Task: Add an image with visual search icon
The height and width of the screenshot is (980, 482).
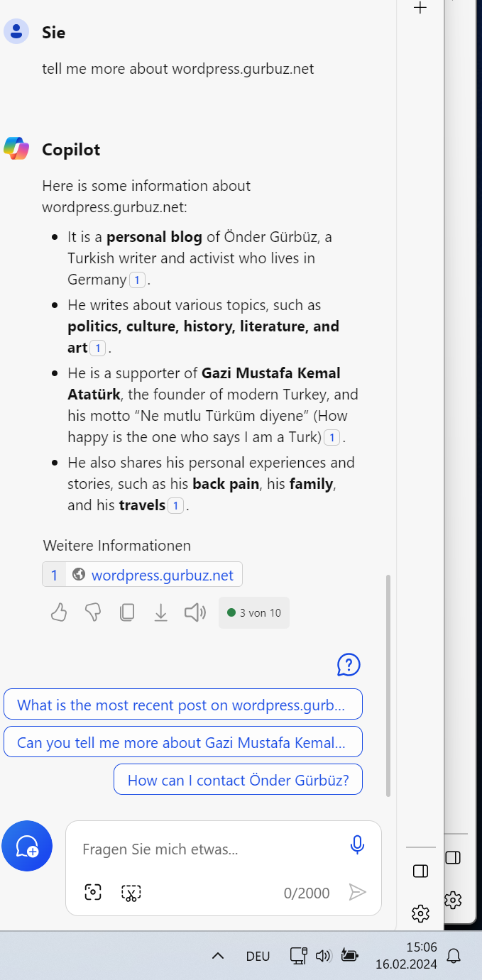Action: 93,893
